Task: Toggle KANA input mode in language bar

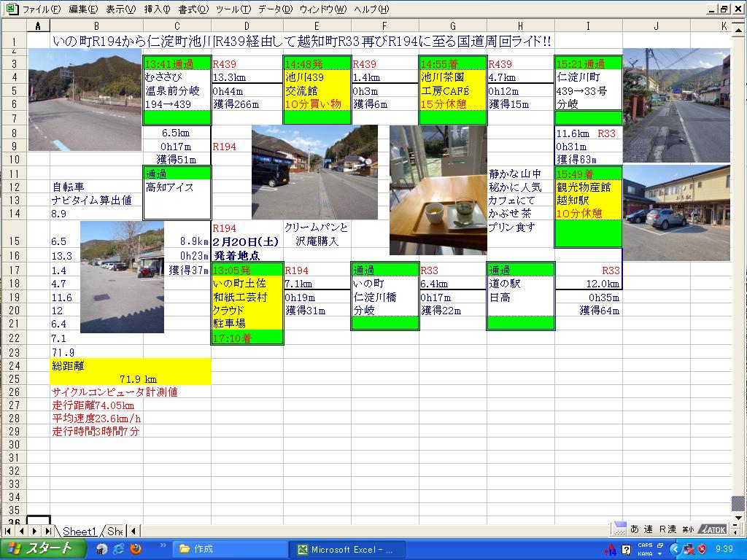Action: 645,553
